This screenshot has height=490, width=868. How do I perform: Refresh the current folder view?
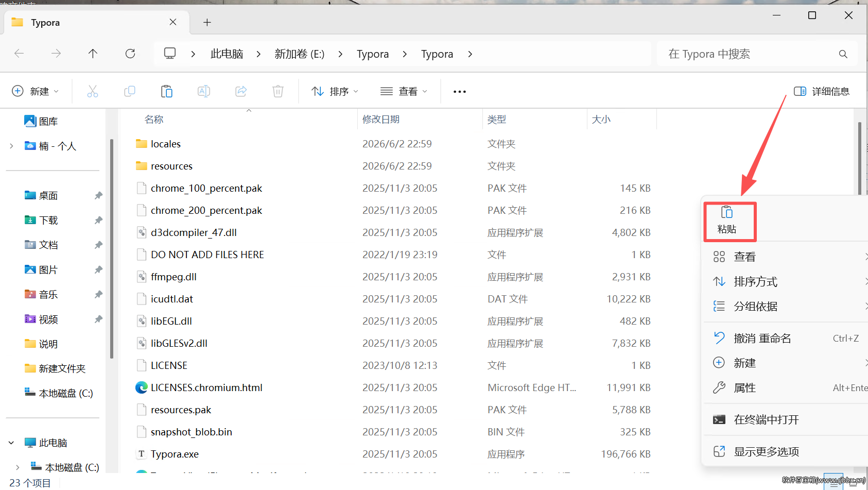tap(130, 54)
